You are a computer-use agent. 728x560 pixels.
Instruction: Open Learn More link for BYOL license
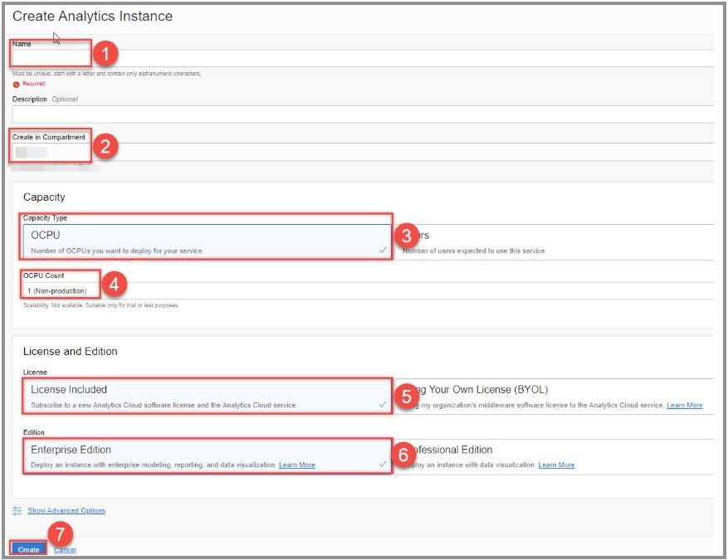point(684,405)
